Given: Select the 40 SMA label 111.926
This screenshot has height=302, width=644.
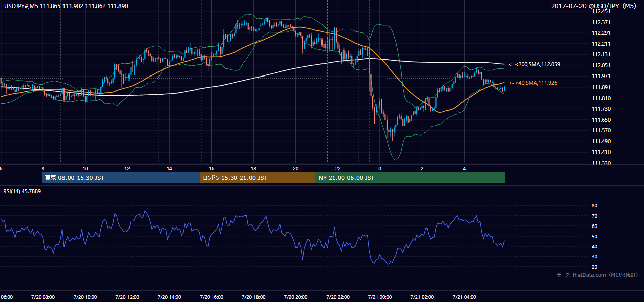Looking at the screenshot, I should [x=533, y=83].
